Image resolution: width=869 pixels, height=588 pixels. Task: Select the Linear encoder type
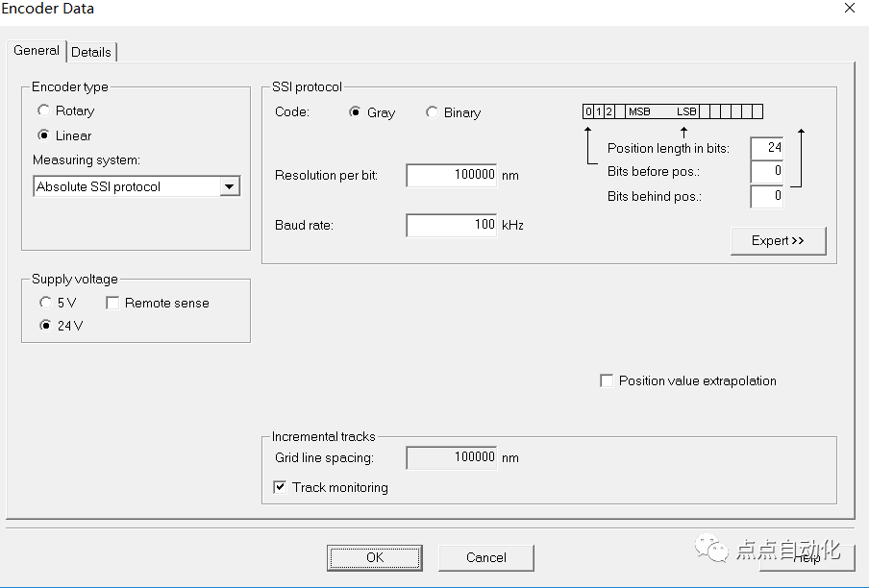pos(43,135)
